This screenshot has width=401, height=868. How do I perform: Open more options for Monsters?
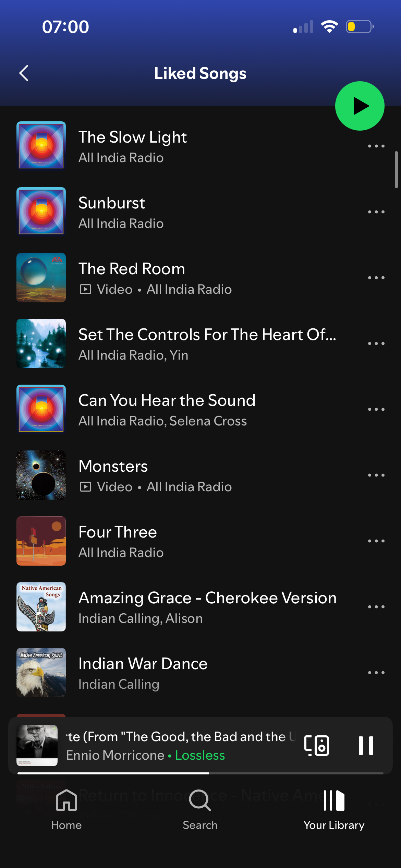click(x=376, y=475)
